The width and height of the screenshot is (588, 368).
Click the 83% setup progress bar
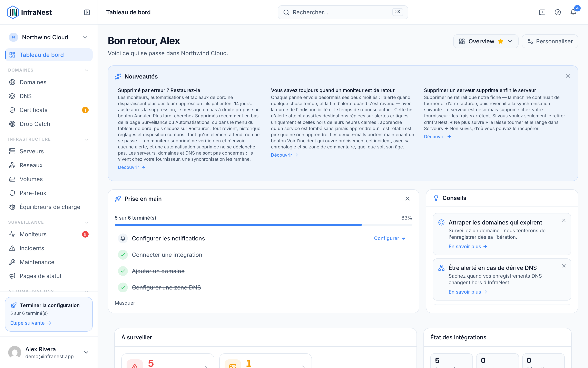point(263,225)
